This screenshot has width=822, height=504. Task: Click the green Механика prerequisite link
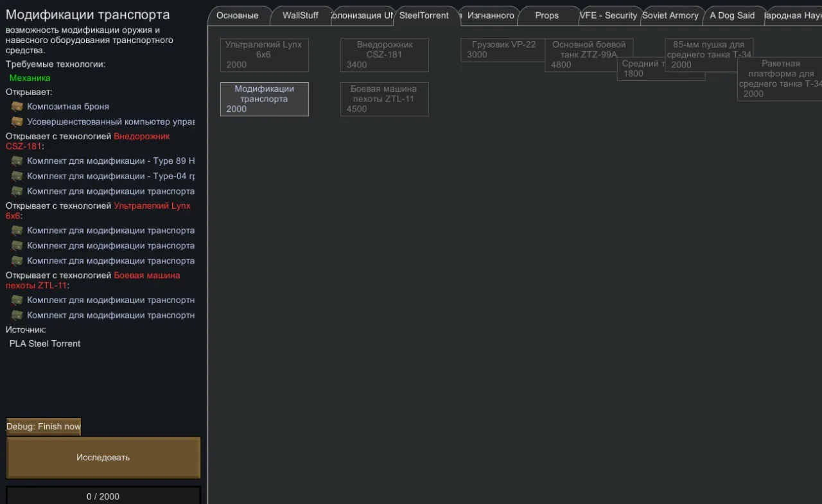click(30, 78)
